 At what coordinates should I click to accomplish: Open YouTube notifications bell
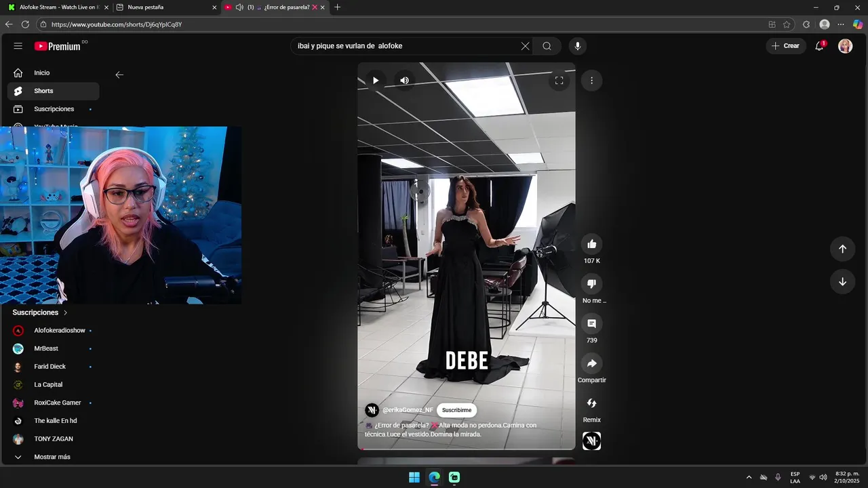(x=820, y=46)
